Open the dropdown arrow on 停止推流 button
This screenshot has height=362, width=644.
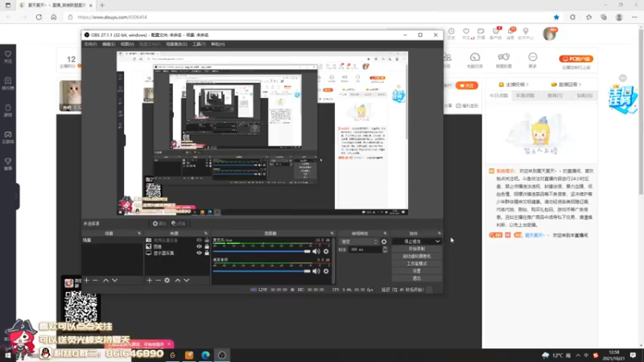(x=437, y=241)
